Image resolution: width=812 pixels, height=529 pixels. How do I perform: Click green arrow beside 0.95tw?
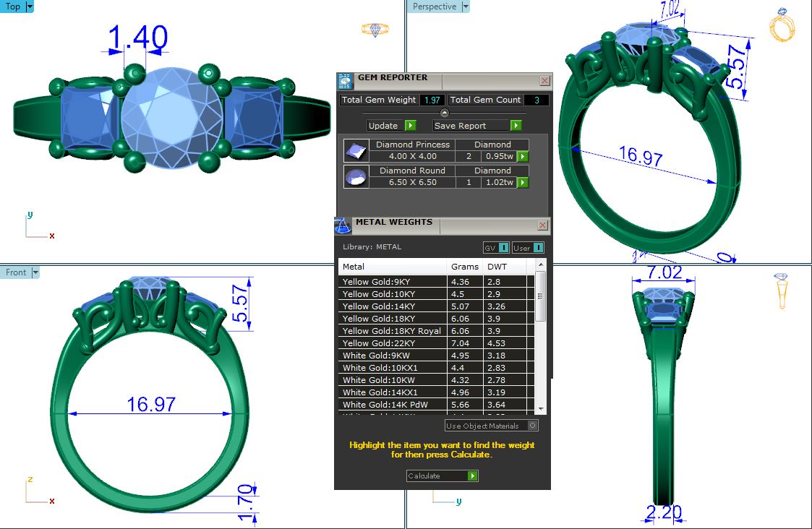(523, 156)
